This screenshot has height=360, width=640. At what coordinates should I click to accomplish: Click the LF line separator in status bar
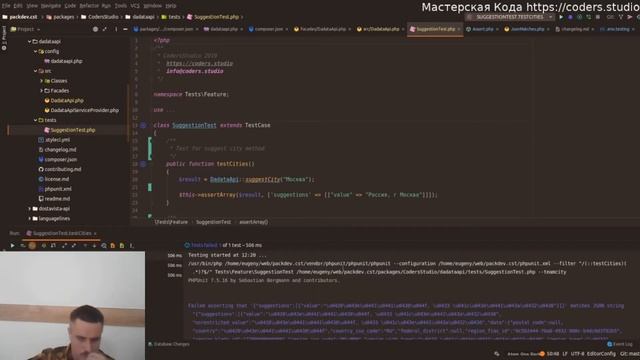click(565, 354)
